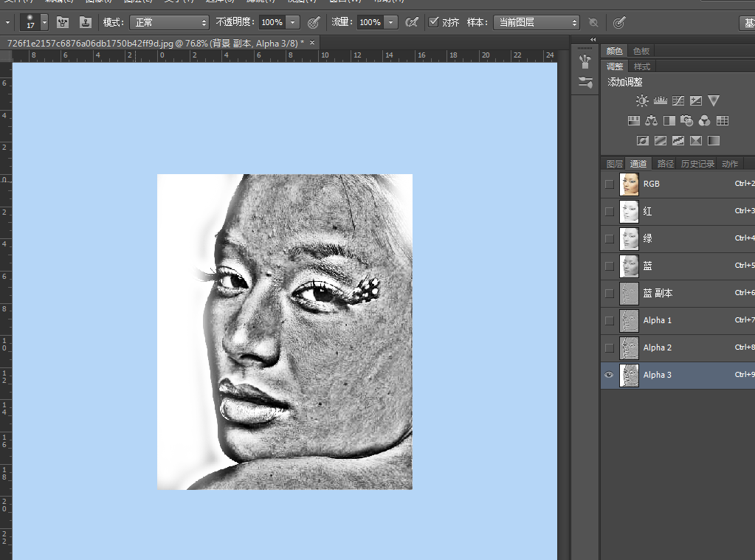Click the Color Balance scales icon
The height and width of the screenshot is (560, 755).
651,120
